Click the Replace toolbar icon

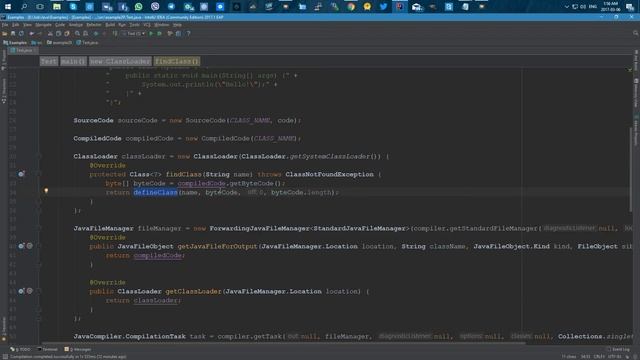(85, 33)
